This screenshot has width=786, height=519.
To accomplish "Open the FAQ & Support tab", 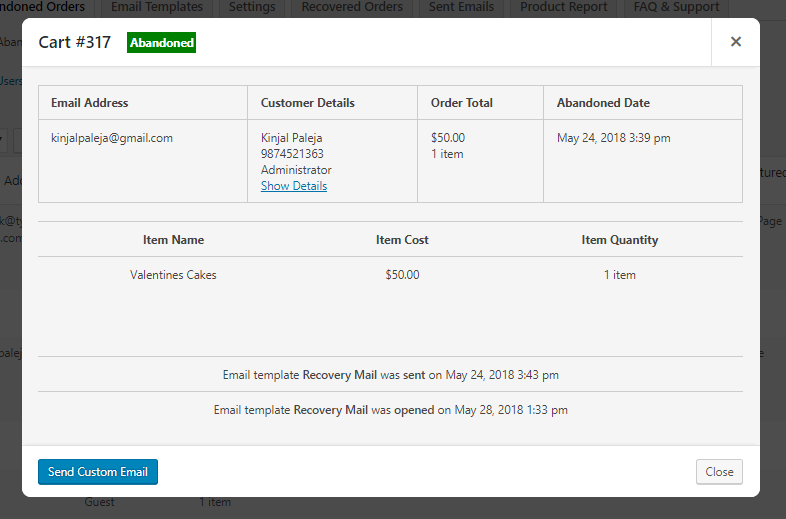I will [x=676, y=7].
